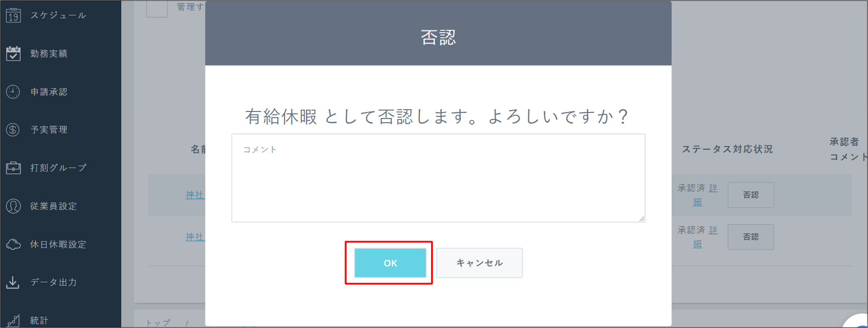Click inside the コメント text field

pos(438,177)
